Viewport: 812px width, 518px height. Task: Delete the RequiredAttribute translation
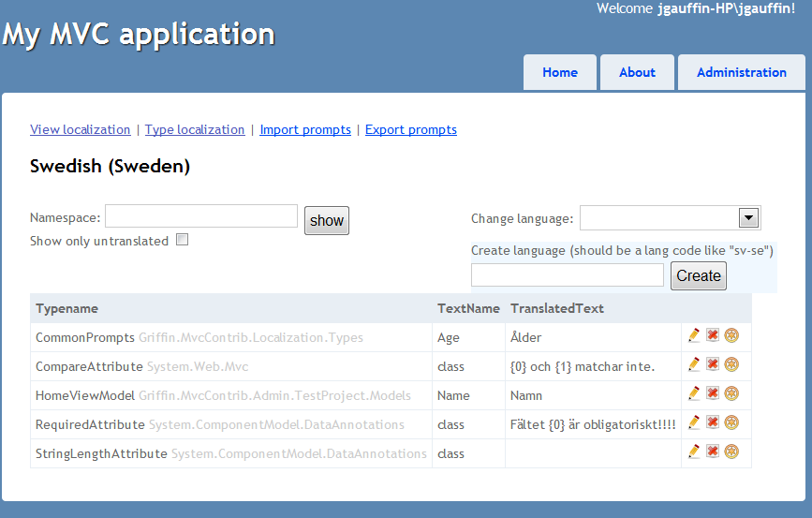click(x=713, y=422)
